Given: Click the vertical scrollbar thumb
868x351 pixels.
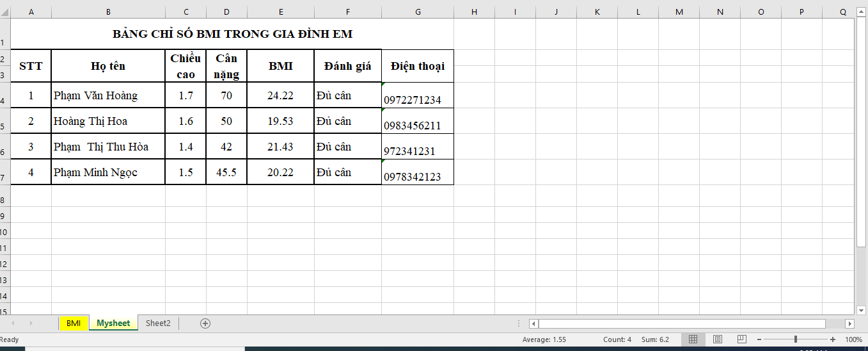Looking at the screenshot, I should tap(862, 133).
